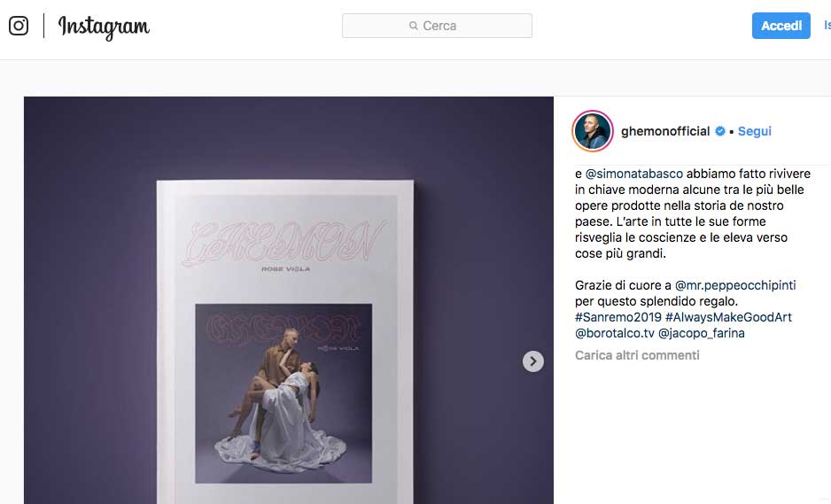Advance to next photo with the carousel arrow

click(x=533, y=361)
